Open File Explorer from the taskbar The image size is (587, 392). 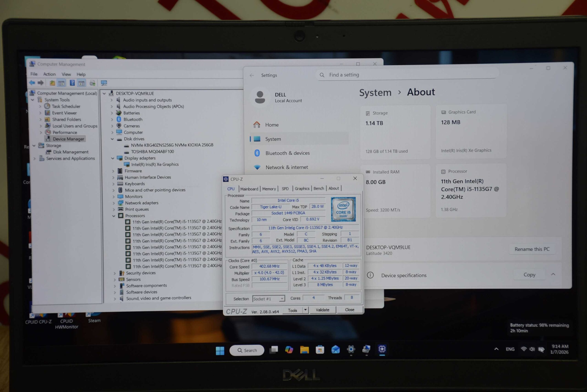tap(304, 350)
